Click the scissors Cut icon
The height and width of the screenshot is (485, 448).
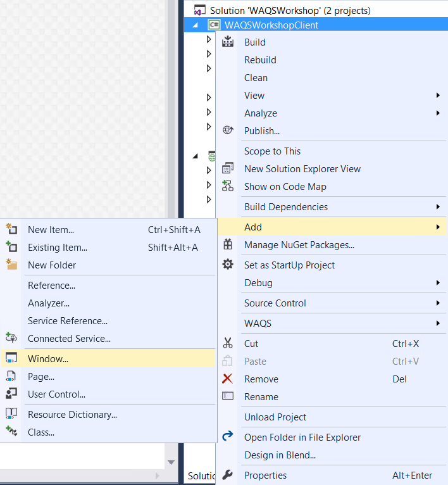pyautogui.click(x=228, y=343)
